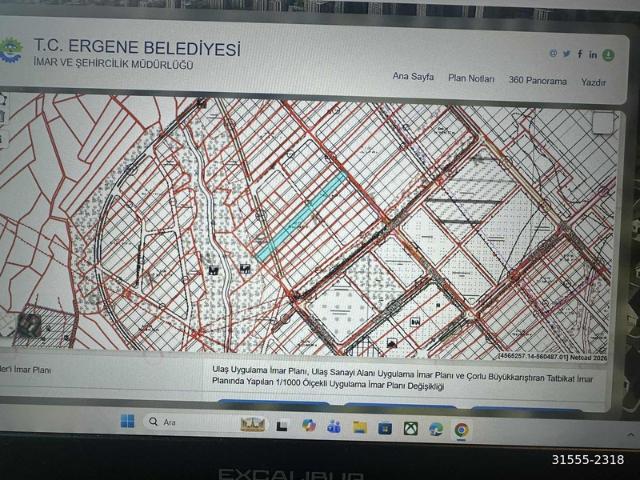Image resolution: width=640 pixels, height=480 pixels.
Task: Select the cyan highlighted parcel on map
Action: [302, 215]
